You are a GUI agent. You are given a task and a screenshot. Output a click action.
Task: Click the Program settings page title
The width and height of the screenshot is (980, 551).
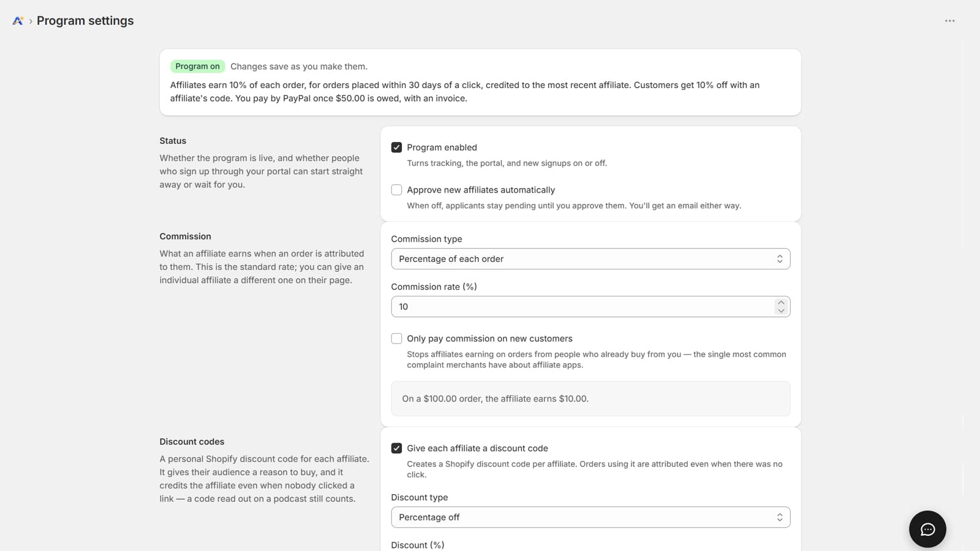pyautogui.click(x=85, y=21)
